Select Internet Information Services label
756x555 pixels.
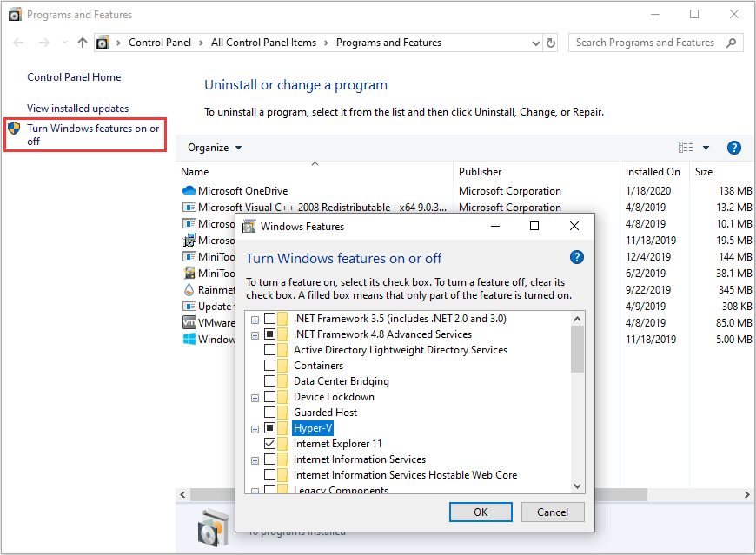pyautogui.click(x=360, y=459)
